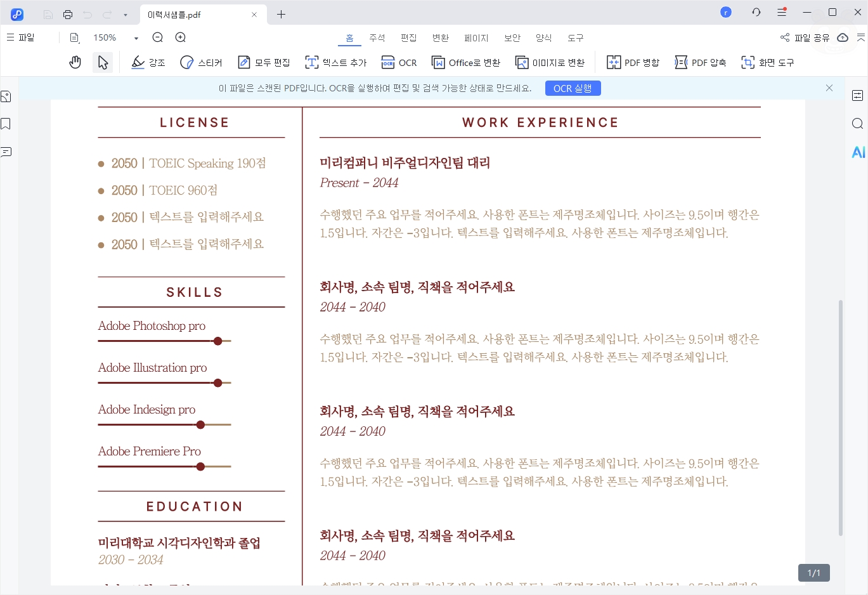Click the save icon in title bar
This screenshot has width=868, height=595.
point(48,14)
